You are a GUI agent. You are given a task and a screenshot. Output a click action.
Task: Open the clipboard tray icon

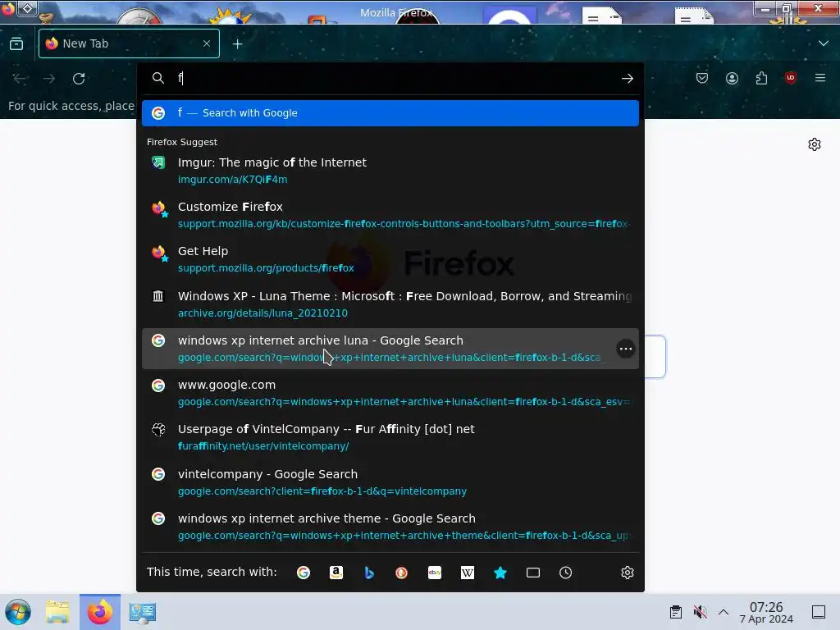pyautogui.click(x=676, y=612)
